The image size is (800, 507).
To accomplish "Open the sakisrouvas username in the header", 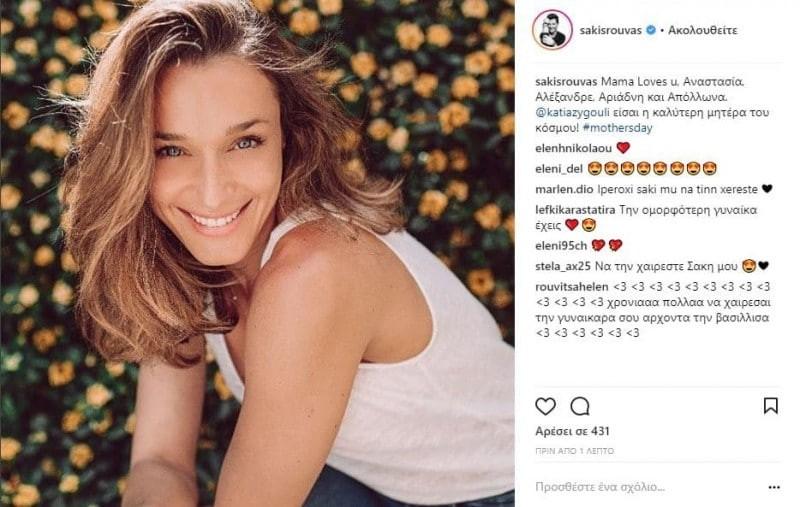I will (611, 31).
